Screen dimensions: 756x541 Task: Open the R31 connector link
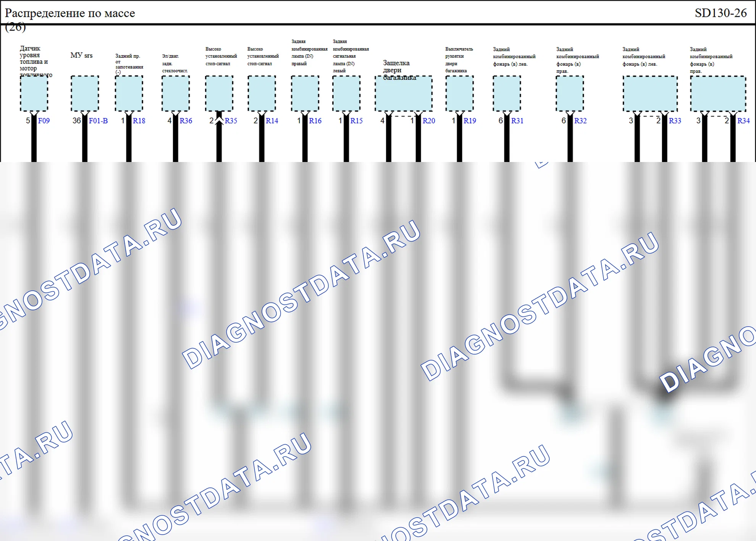[x=517, y=121]
